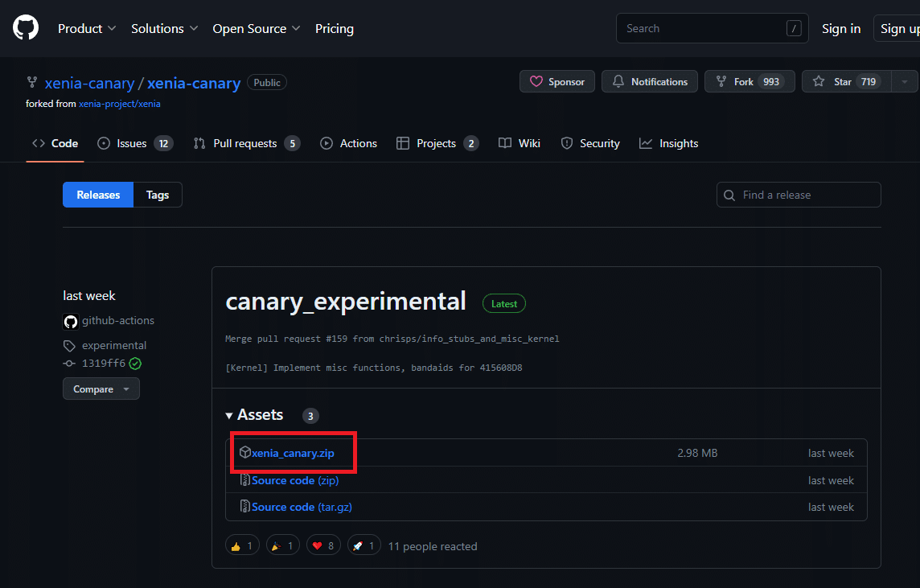Switch to the Pull requests tab

point(246,143)
